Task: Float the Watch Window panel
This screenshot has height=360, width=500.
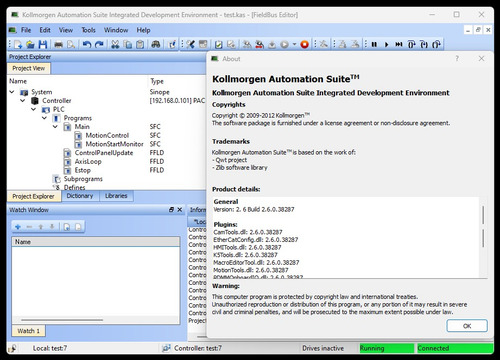Action: (171, 210)
